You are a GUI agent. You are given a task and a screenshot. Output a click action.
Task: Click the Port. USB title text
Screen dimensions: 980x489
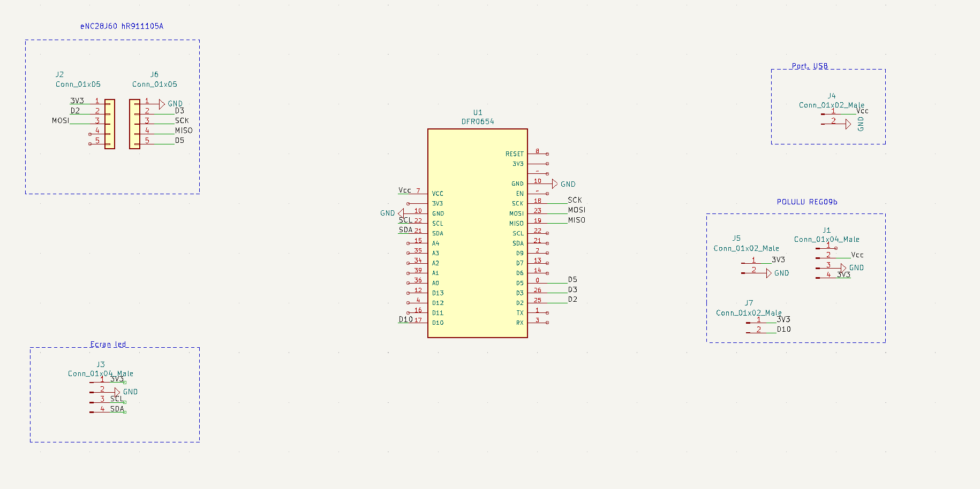810,66
